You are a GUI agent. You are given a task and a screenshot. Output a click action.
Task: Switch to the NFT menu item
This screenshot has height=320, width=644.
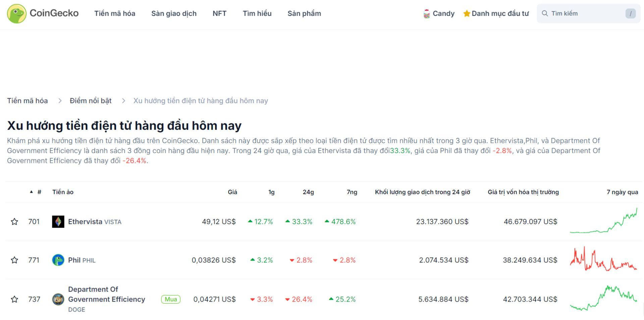219,13
